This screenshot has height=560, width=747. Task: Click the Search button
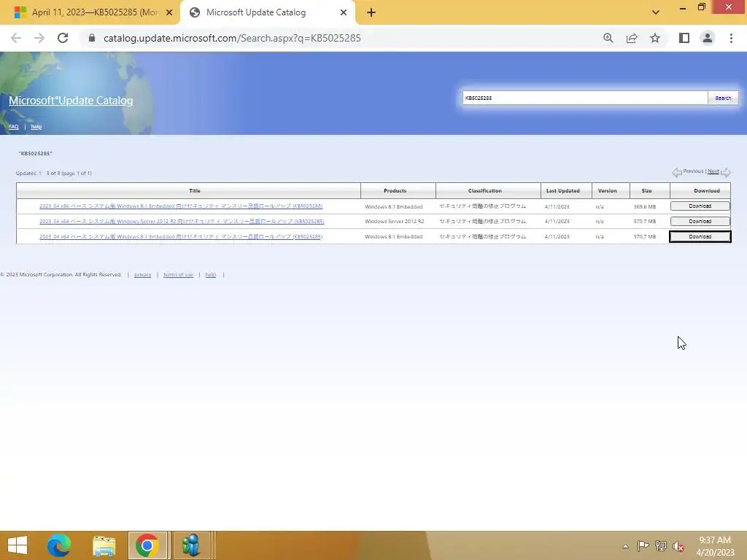tap(723, 98)
